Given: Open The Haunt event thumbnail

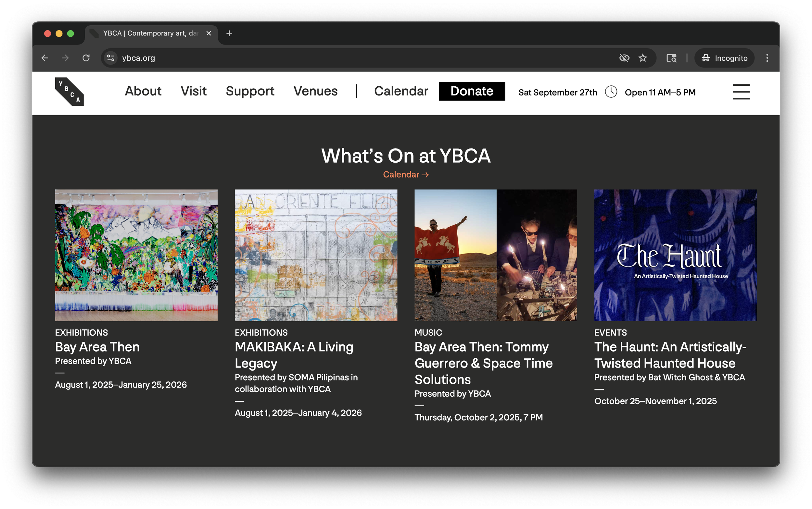Looking at the screenshot, I should (x=675, y=255).
